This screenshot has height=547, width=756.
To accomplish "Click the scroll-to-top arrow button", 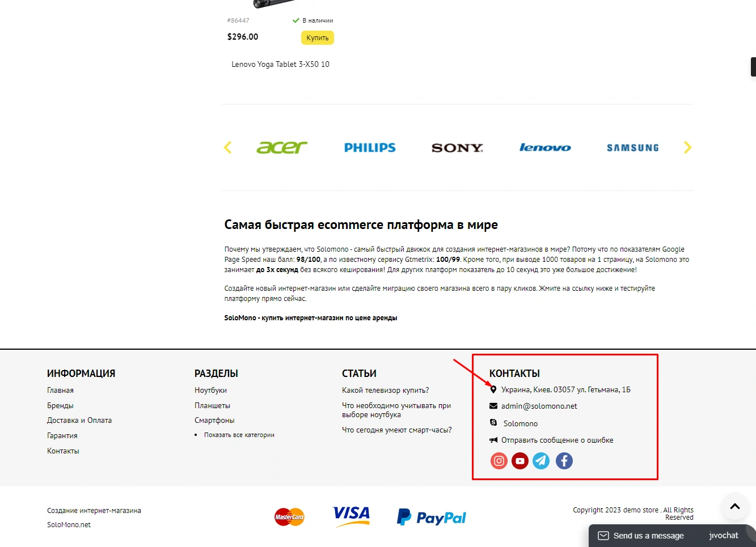I will tap(735, 507).
